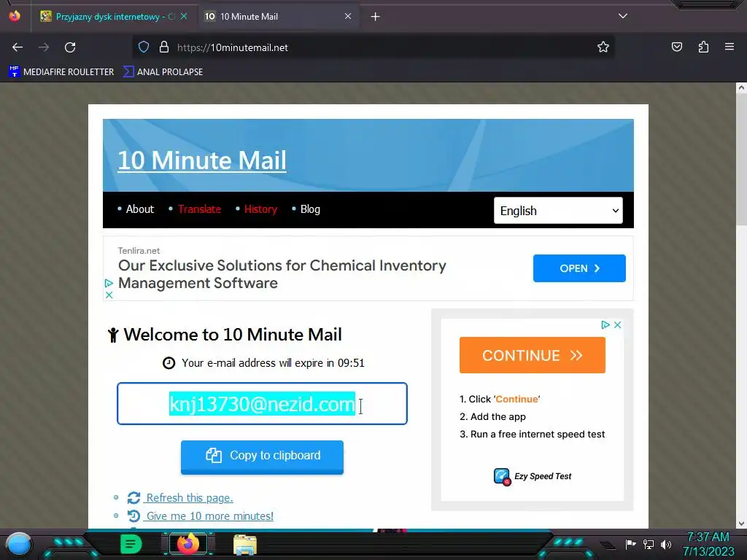Viewport: 747px width, 560px height.
Task: Click the 10 Minute Mail header title link
Action: coord(202,160)
